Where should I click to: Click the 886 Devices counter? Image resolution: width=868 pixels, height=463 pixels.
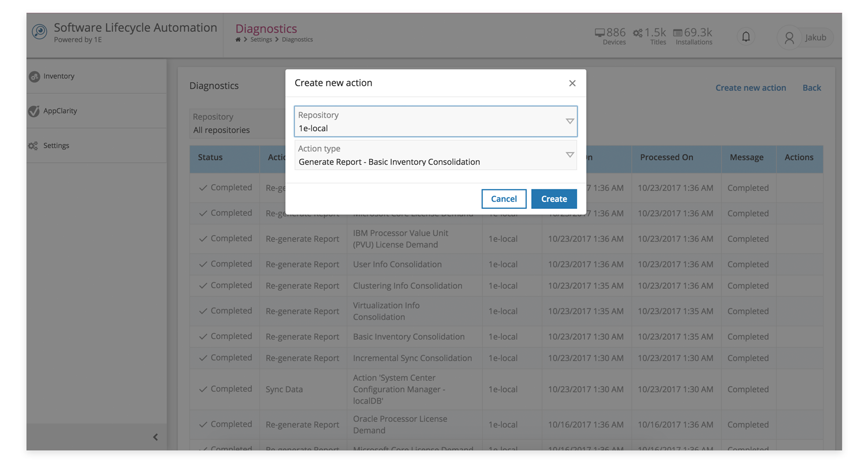610,36
